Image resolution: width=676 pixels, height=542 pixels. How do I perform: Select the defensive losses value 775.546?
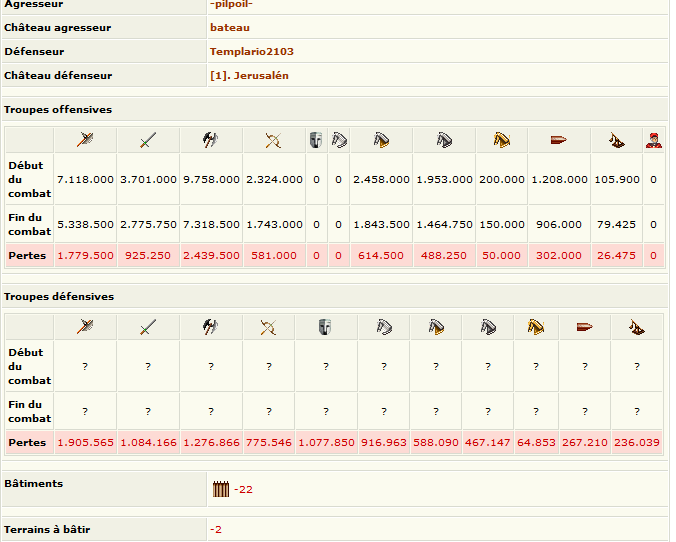tap(269, 442)
